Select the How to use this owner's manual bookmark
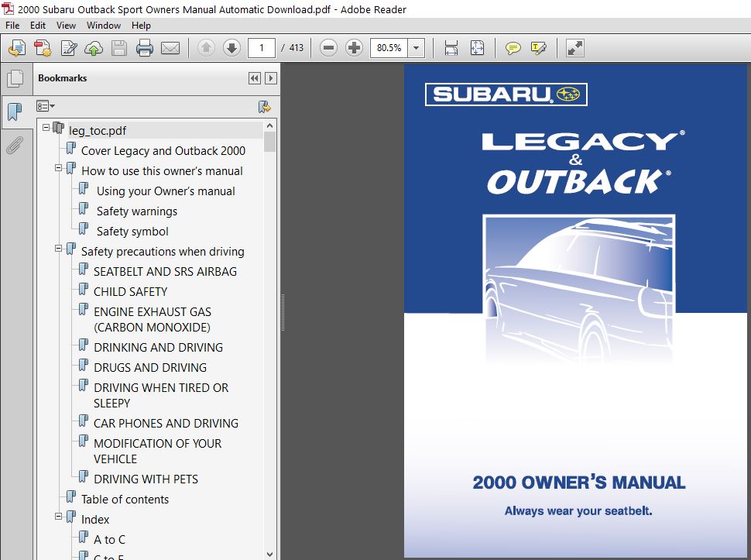Image resolution: width=751 pixels, height=560 pixels. (x=162, y=171)
